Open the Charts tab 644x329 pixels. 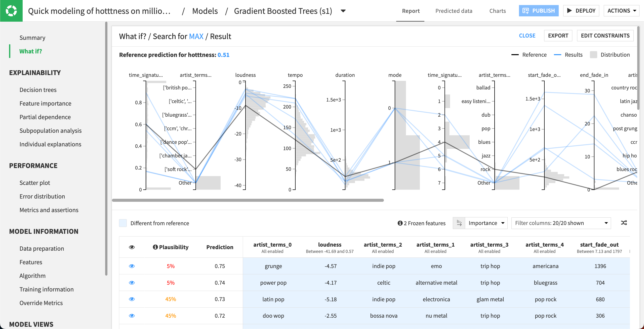click(497, 11)
